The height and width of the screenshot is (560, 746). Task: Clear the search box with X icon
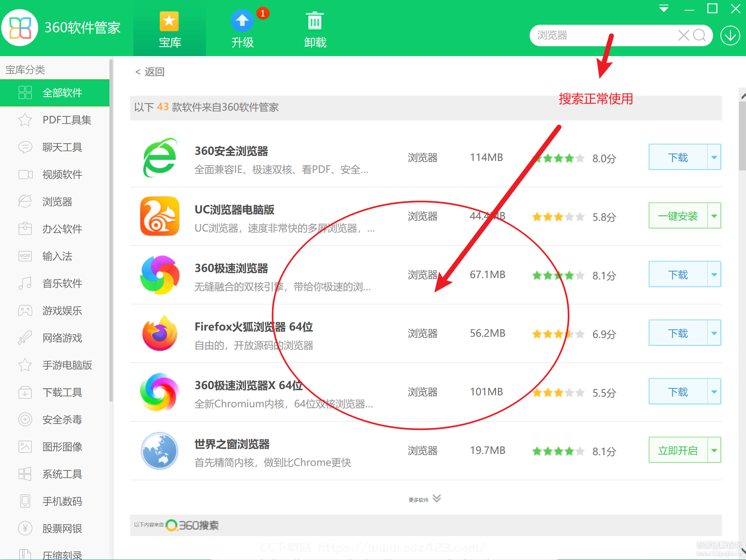684,35
